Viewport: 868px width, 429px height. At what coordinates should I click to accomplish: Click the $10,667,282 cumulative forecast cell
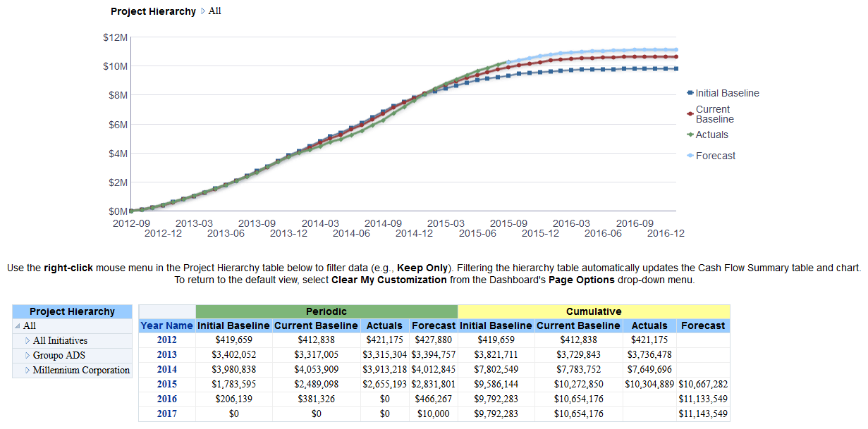pos(702,385)
